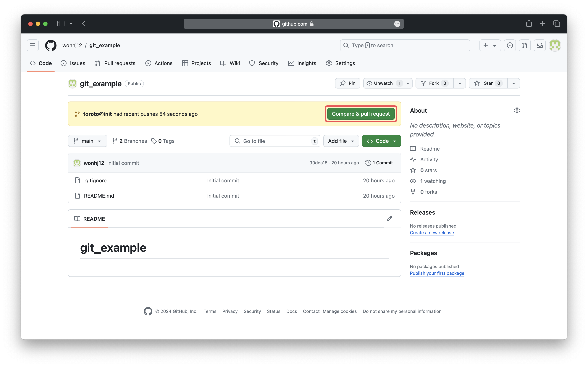
Task: Pin the git_example repository
Action: [347, 83]
